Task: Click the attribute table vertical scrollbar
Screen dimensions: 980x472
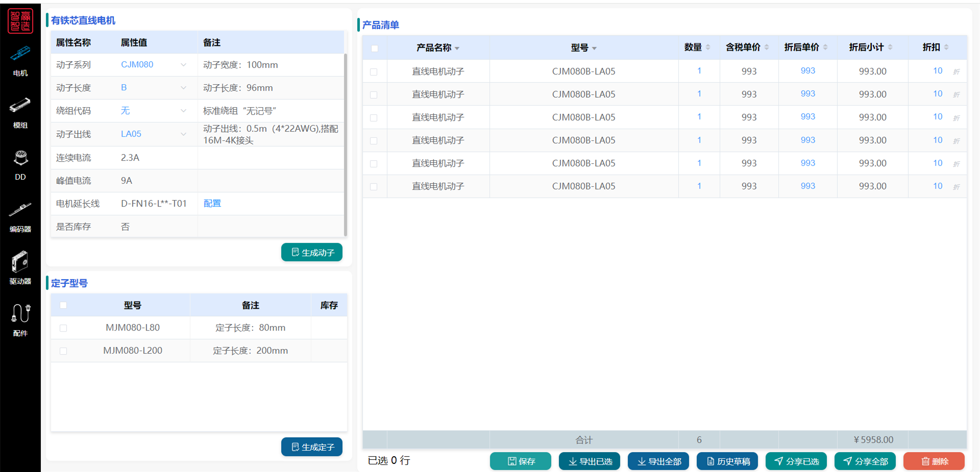Action: [346, 143]
